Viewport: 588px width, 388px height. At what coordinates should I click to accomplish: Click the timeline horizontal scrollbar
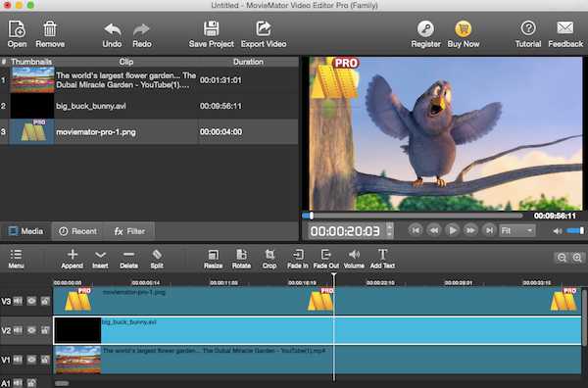(63, 383)
